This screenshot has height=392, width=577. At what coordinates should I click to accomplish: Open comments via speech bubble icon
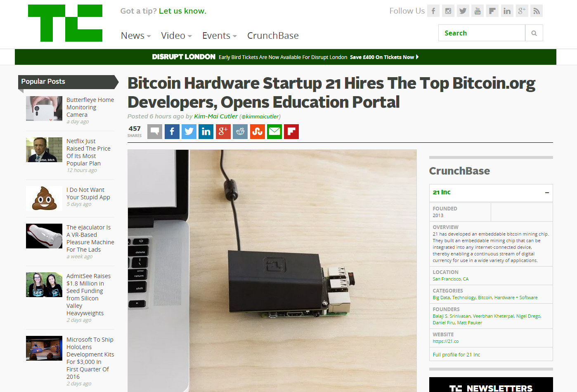(155, 132)
